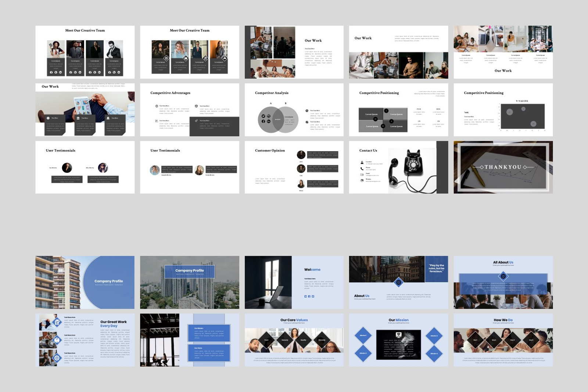588x392 pixels.
Task: Select the Twitter icon inside Venn circle A
Action: point(263,116)
